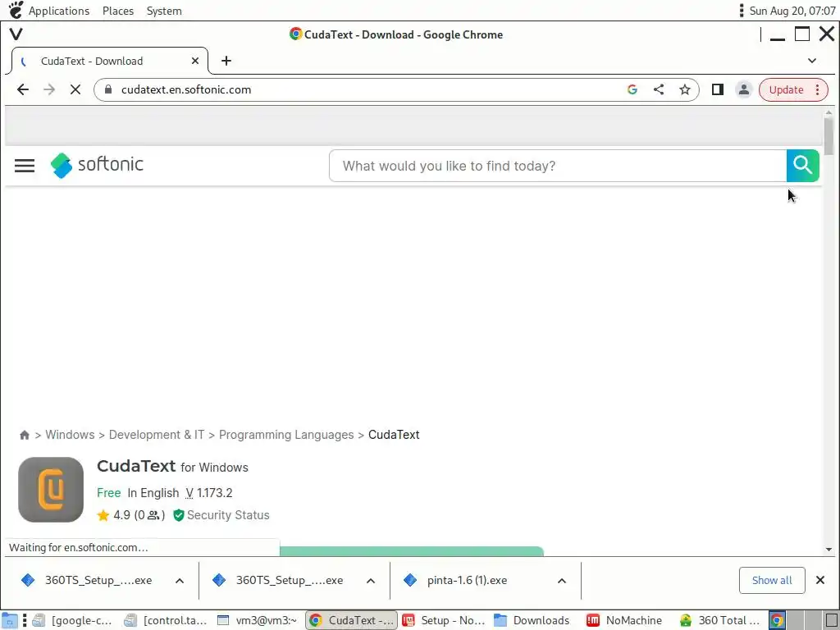This screenshot has height=630, width=840.
Task: Switch to NoMachine in taskbar
Action: pyautogui.click(x=624, y=620)
